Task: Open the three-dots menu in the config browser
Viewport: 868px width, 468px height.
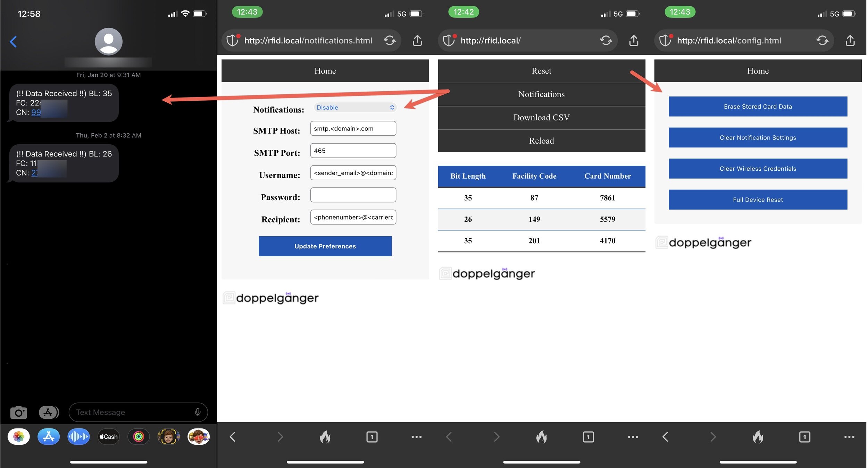Action: [x=849, y=437]
